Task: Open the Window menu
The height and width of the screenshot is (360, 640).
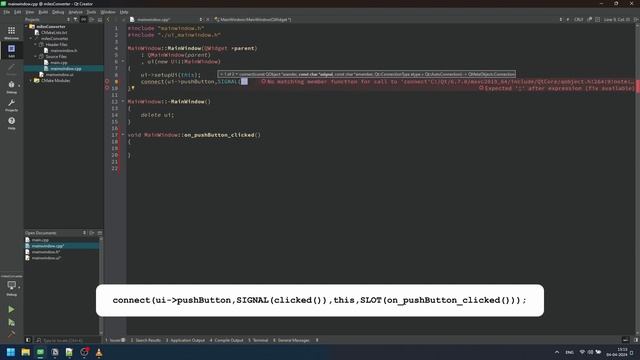Action: click(x=108, y=12)
